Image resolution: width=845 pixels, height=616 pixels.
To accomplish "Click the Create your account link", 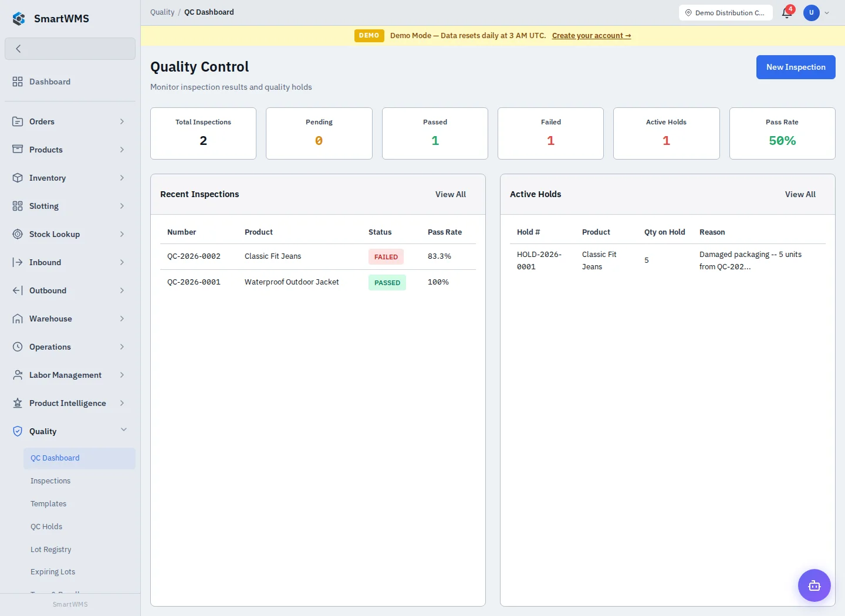I will click(591, 36).
